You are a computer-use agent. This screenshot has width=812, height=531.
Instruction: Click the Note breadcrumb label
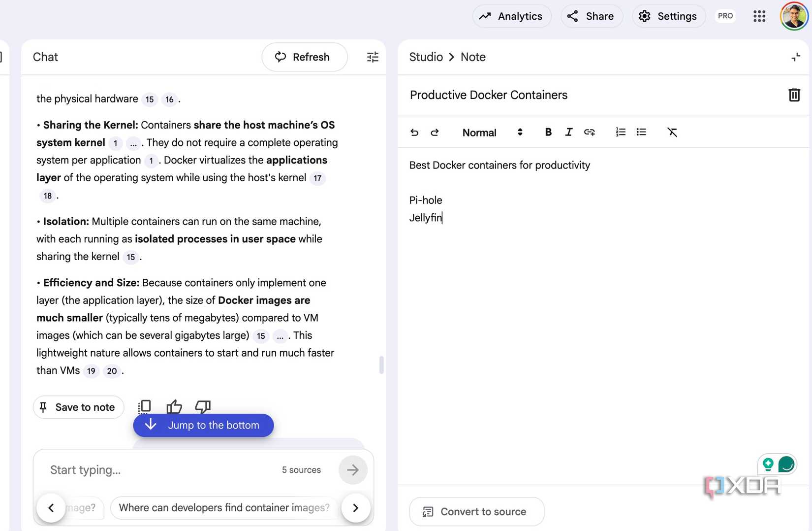tap(473, 57)
